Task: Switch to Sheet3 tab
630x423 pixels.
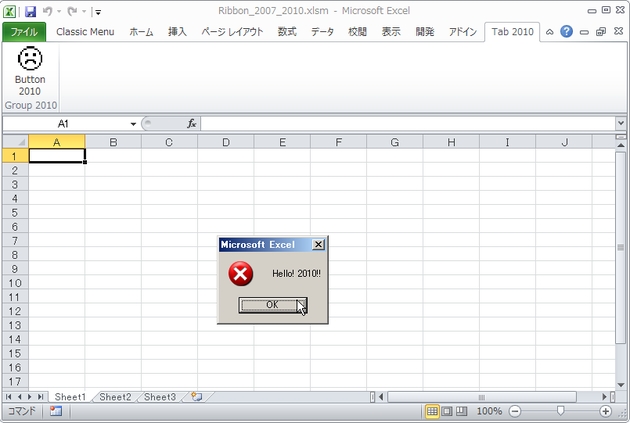Action: [160, 397]
